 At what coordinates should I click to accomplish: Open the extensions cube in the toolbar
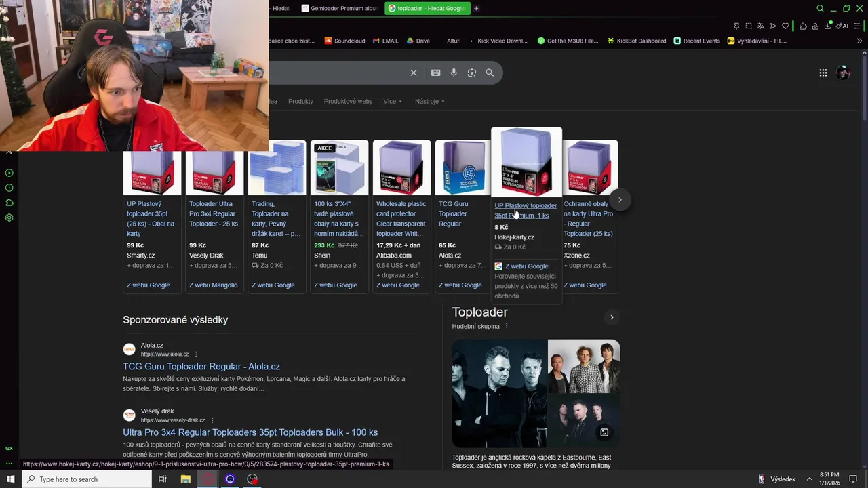point(803,26)
